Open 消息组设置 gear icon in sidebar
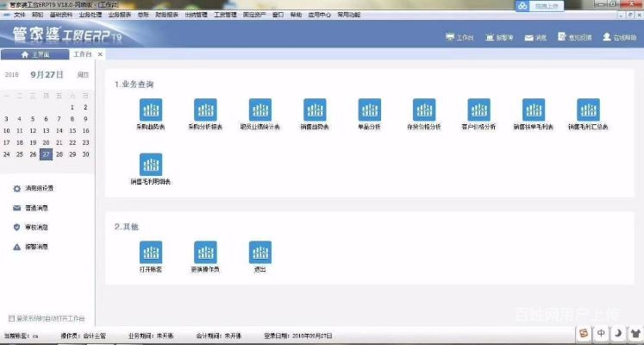 (x=17, y=189)
